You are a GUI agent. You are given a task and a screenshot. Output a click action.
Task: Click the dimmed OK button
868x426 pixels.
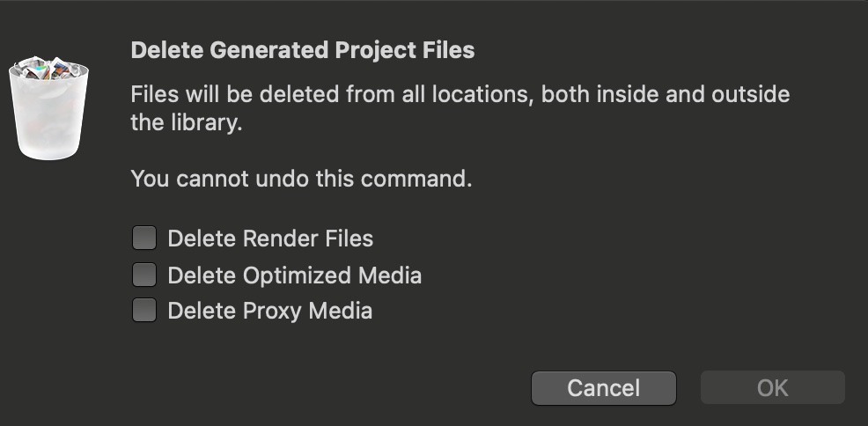[772, 387]
